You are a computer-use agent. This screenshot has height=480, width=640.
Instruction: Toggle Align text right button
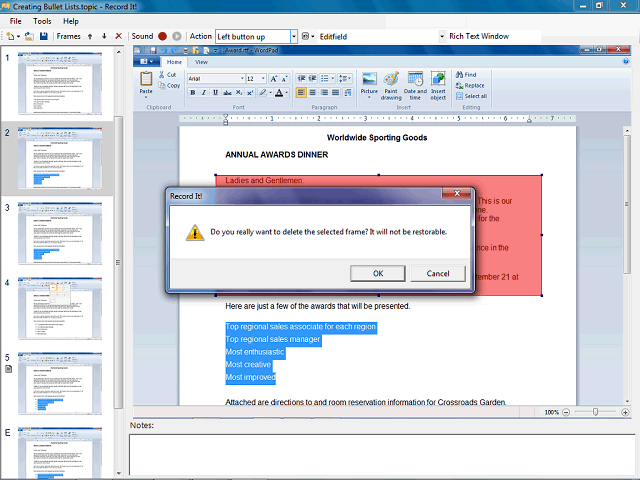pyautogui.click(x=324, y=93)
